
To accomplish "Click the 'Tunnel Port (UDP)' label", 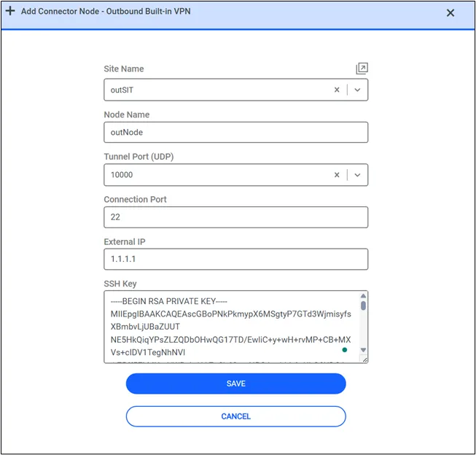I will tap(138, 157).
